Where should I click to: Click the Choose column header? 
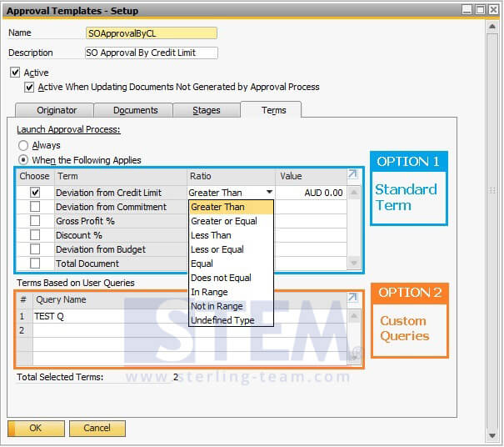(x=35, y=176)
